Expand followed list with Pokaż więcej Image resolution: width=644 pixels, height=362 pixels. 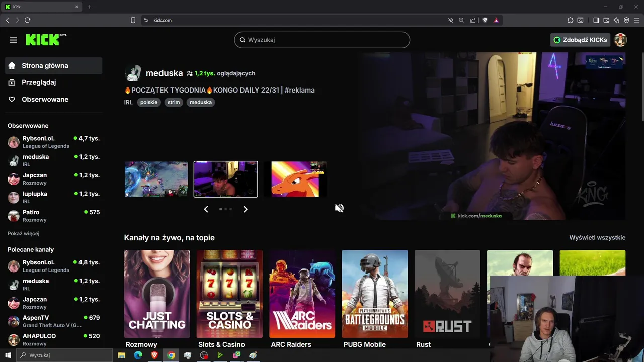(x=23, y=233)
